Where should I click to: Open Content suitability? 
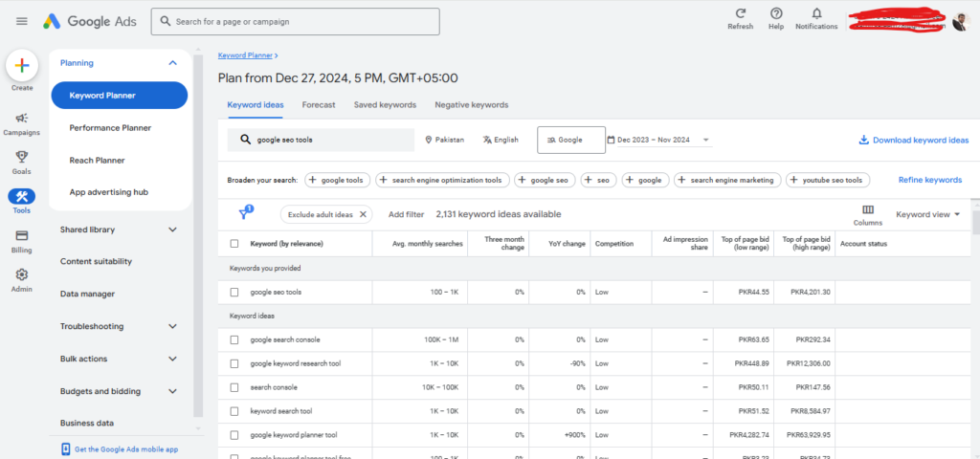tap(97, 261)
